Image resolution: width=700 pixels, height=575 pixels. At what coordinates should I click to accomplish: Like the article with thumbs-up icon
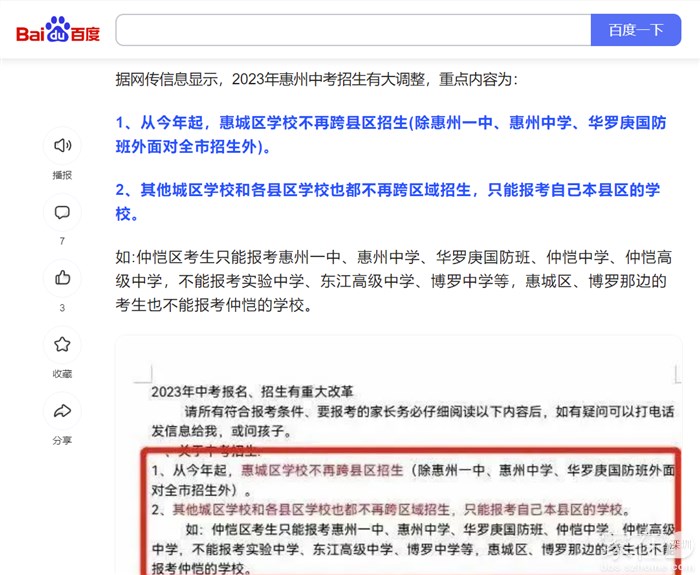pyautogui.click(x=62, y=278)
